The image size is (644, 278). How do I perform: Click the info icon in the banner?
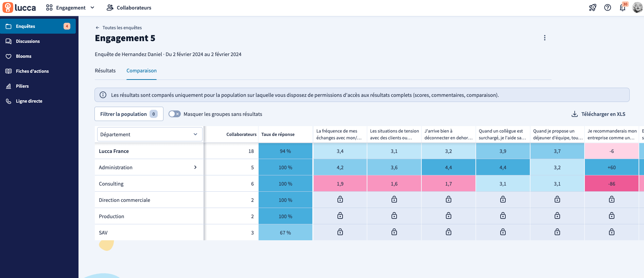[103, 95]
